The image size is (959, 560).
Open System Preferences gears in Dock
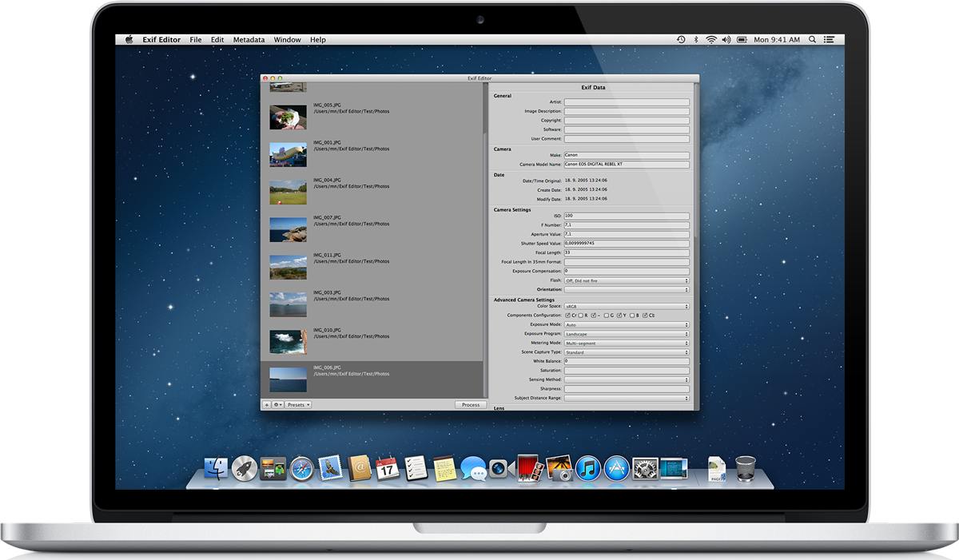point(645,468)
